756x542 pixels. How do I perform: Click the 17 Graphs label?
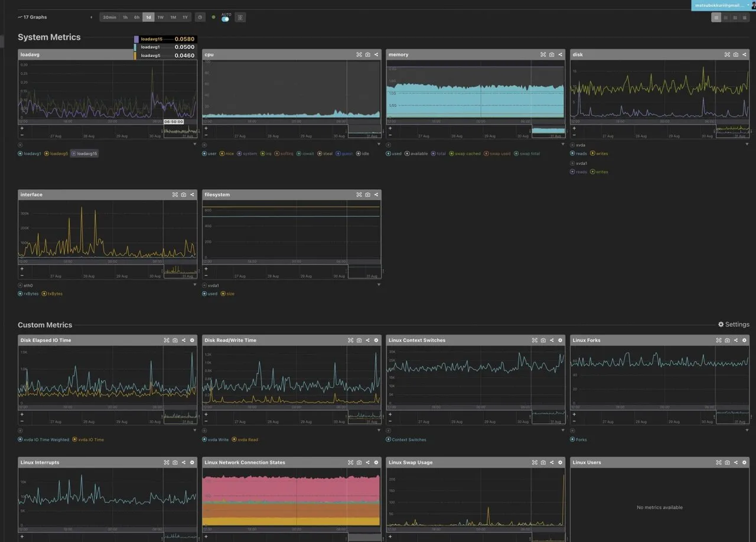[35, 17]
